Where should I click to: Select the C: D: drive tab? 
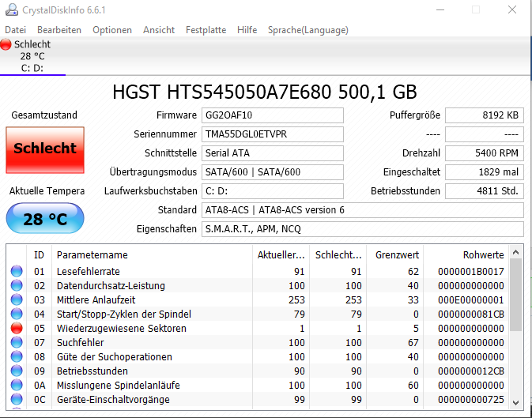32,56
